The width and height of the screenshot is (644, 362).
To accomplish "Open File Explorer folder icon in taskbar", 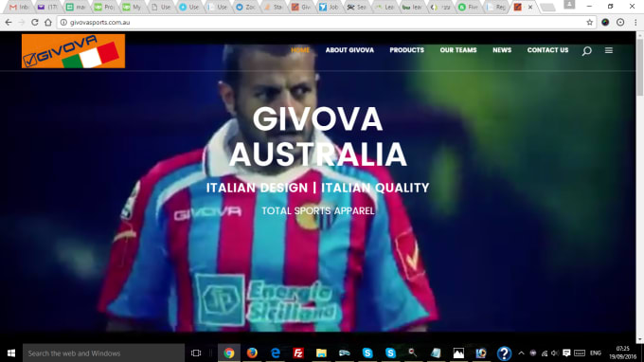I will point(321,353).
